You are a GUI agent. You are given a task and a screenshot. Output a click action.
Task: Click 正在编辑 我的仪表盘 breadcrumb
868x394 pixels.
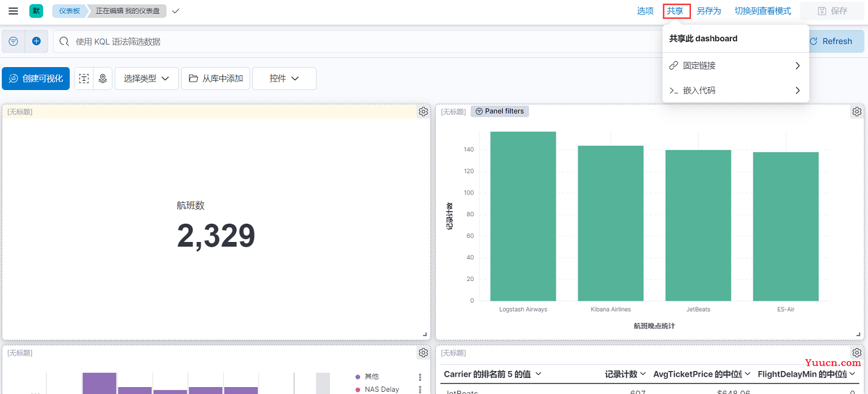(127, 11)
